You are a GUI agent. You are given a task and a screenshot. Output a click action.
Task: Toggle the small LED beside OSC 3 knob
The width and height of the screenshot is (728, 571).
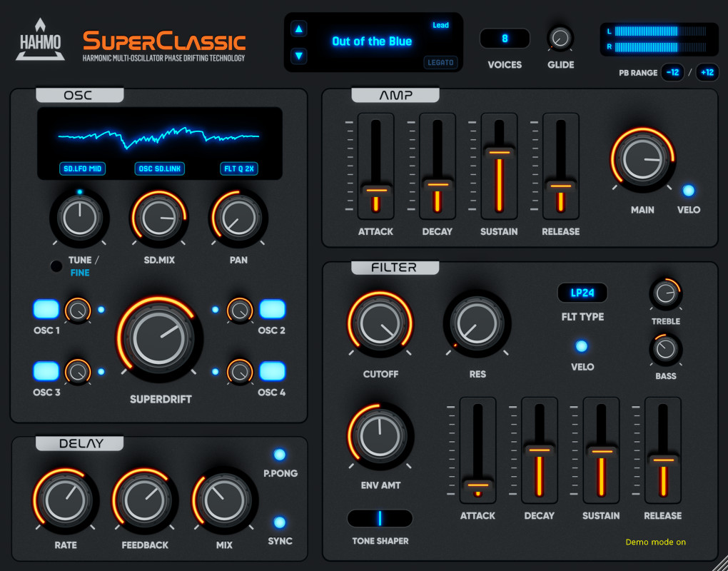coord(101,371)
